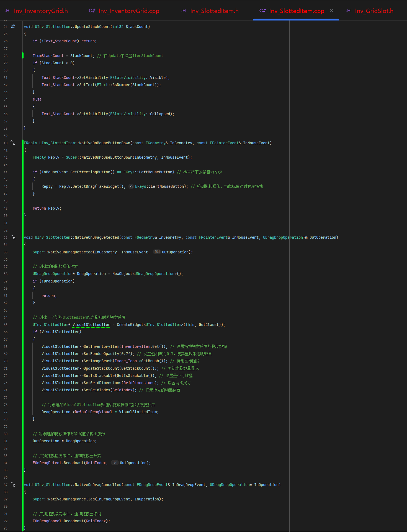The image size is (407, 532).
Task: Click the C++ file icon on Inv_InventoryGrid.cpp tab
Action: [x=92, y=11]
